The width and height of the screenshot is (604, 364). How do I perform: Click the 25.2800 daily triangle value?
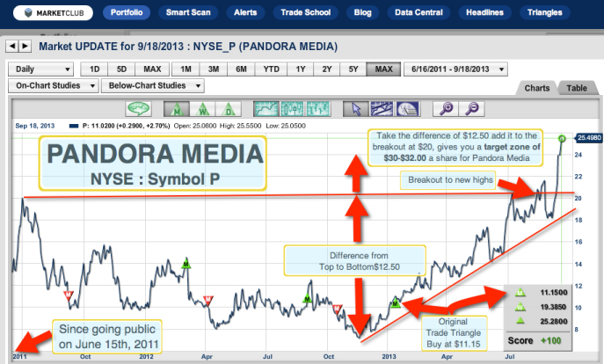554,321
